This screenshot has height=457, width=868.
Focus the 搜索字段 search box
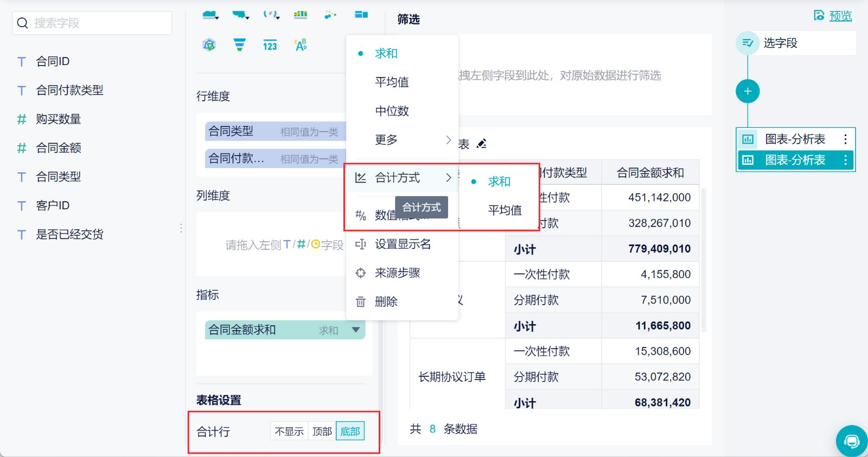click(92, 23)
